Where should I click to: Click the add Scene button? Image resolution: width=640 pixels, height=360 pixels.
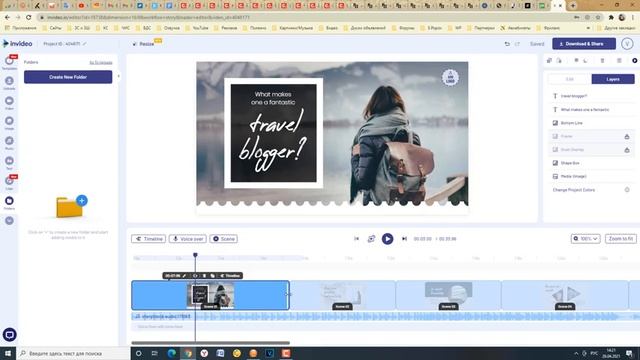[224, 239]
